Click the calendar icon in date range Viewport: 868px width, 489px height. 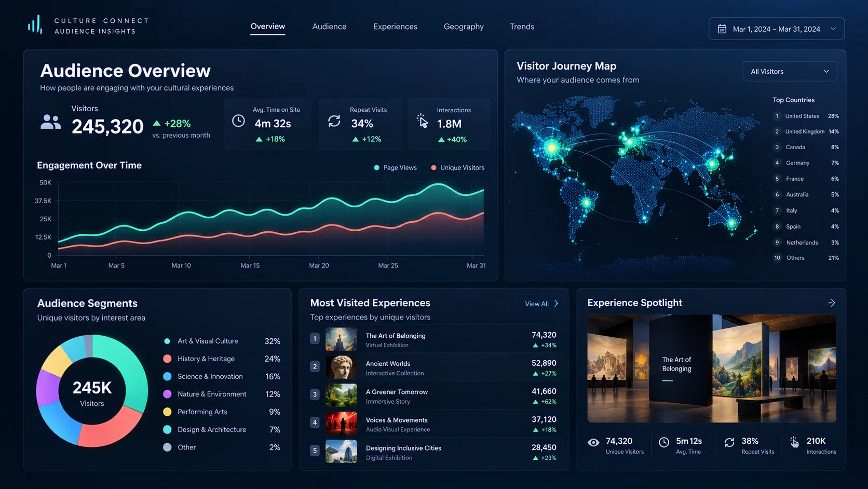tap(722, 29)
